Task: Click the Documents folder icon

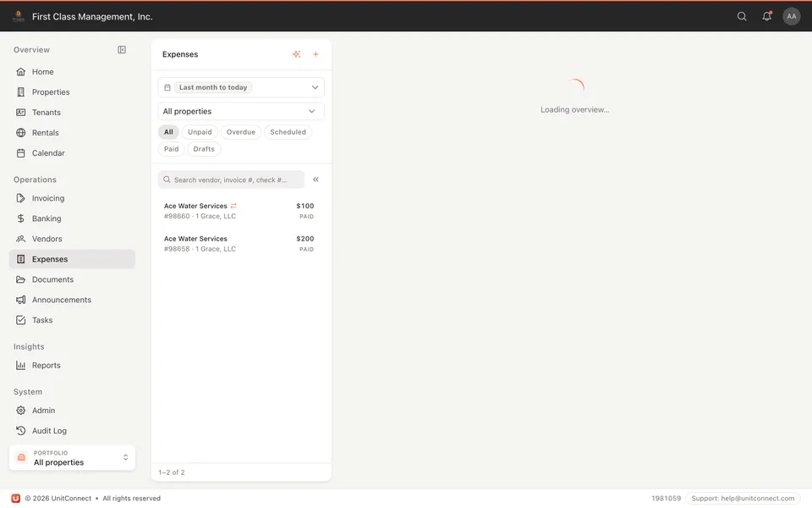Action: pyautogui.click(x=20, y=279)
